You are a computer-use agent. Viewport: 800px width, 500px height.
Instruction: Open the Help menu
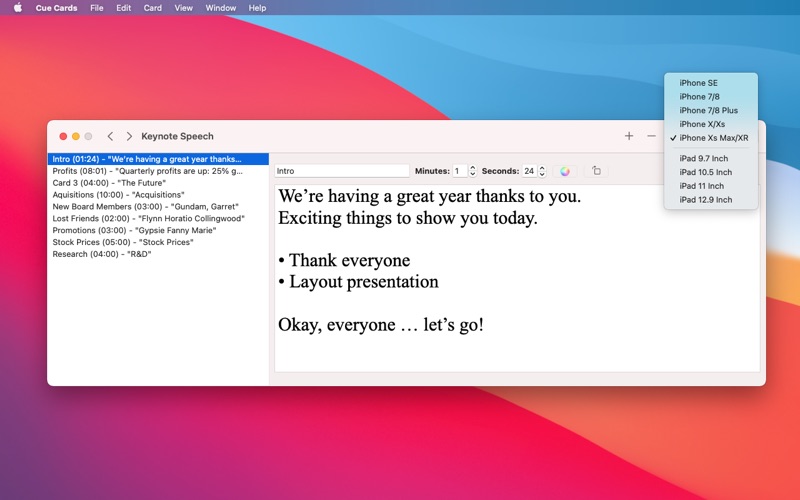coord(257,8)
